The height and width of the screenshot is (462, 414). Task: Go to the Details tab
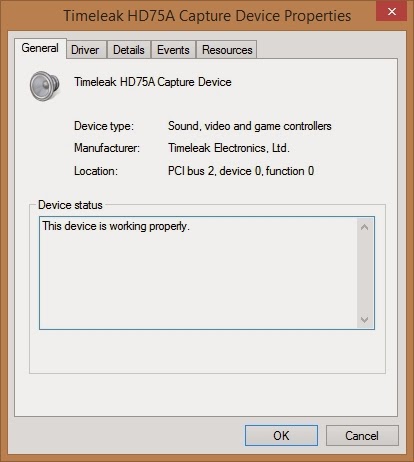129,50
